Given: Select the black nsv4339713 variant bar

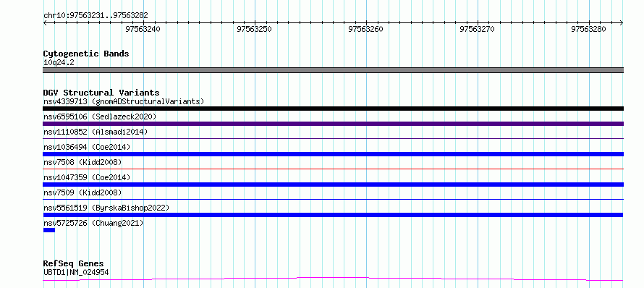Looking at the screenshot, I should click(x=333, y=109).
